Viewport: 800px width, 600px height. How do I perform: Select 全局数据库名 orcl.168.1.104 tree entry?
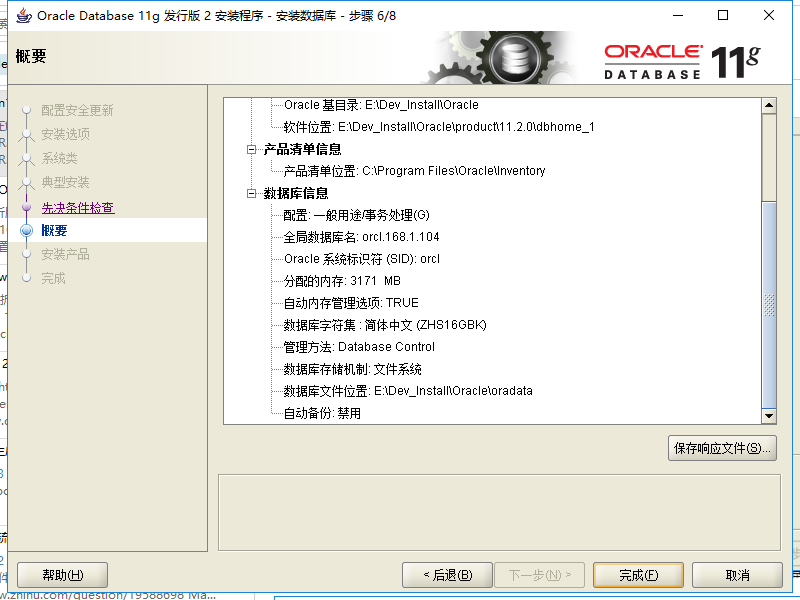tap(361, 237)
